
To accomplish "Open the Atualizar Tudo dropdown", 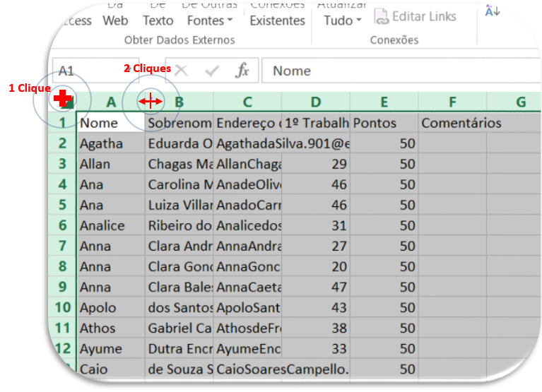I will click(343, 20).
